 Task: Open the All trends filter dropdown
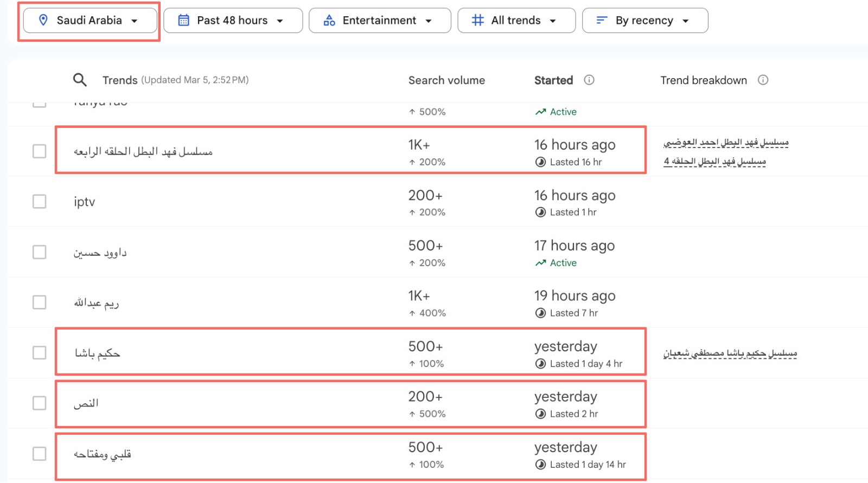pos(516,21)
